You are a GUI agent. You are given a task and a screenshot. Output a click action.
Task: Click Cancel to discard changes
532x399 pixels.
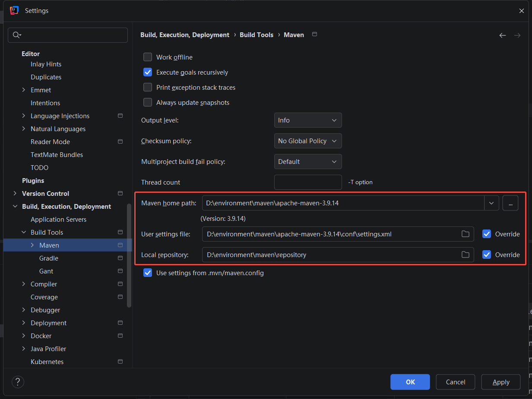tap(456, 382)
